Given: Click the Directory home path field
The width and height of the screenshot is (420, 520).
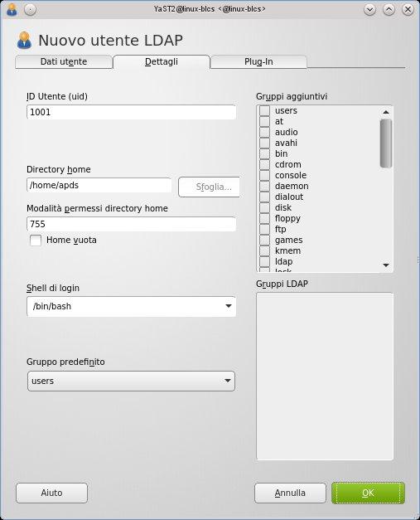Looking at the screenshot, I should (99, 185).
